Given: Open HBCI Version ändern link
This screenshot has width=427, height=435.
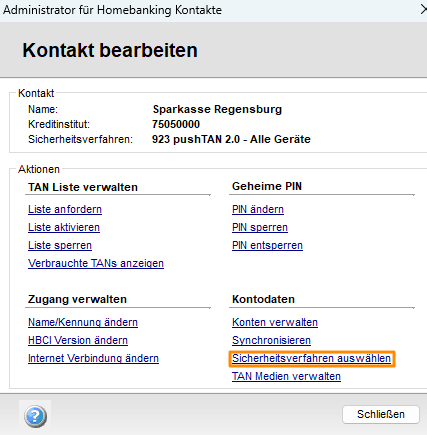Looking at the screenshot, I should coord(78,340).
